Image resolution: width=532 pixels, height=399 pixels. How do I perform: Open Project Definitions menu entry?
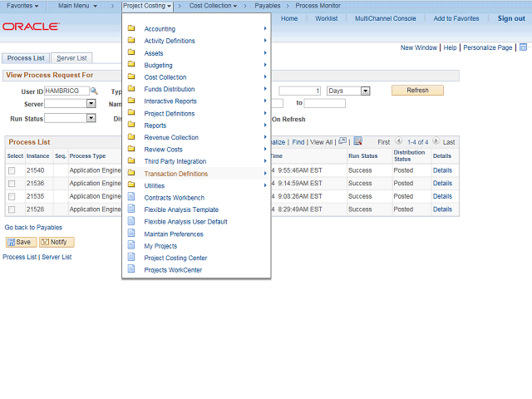pyautogui.click(x=170, y=114)
